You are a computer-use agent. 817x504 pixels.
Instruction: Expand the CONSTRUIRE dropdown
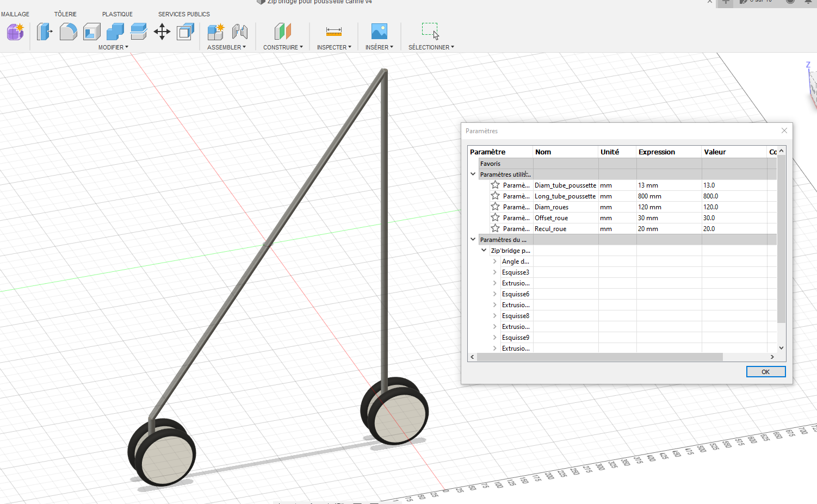283,47
